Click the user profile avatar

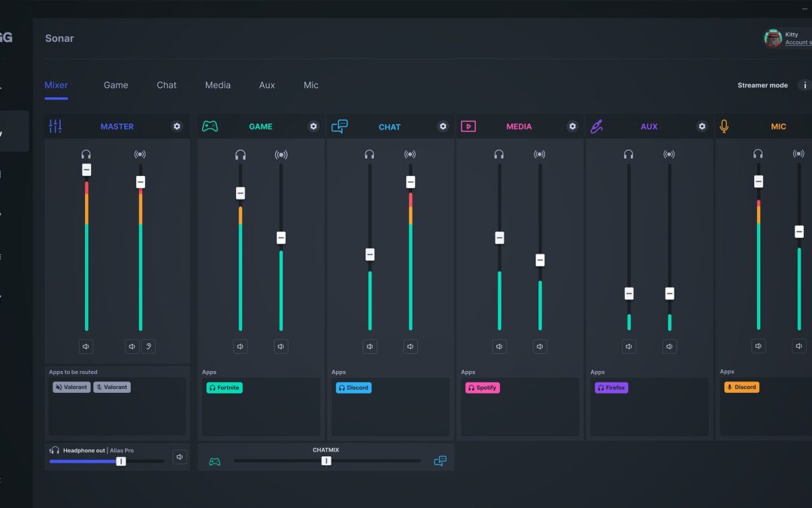point(772,38)
